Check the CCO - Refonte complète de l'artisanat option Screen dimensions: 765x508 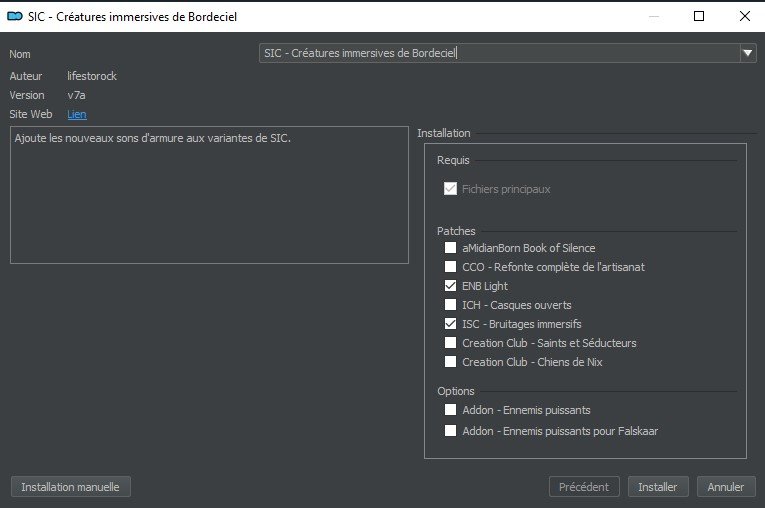coord(451,267)
